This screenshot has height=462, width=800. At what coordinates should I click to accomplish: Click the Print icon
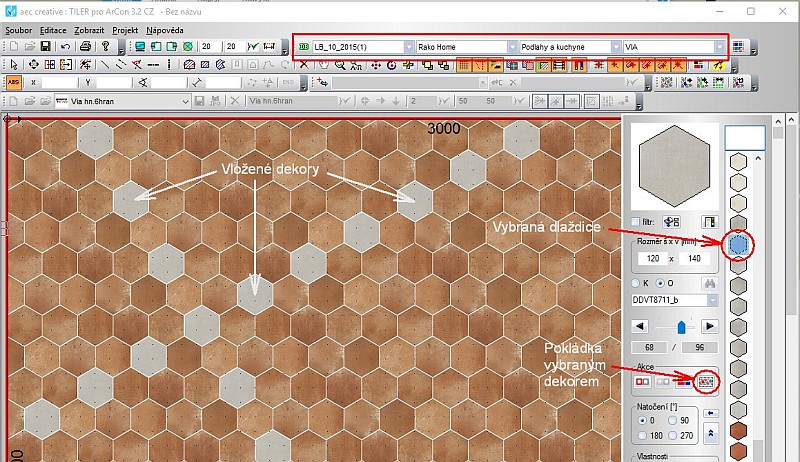pos(85,46)
